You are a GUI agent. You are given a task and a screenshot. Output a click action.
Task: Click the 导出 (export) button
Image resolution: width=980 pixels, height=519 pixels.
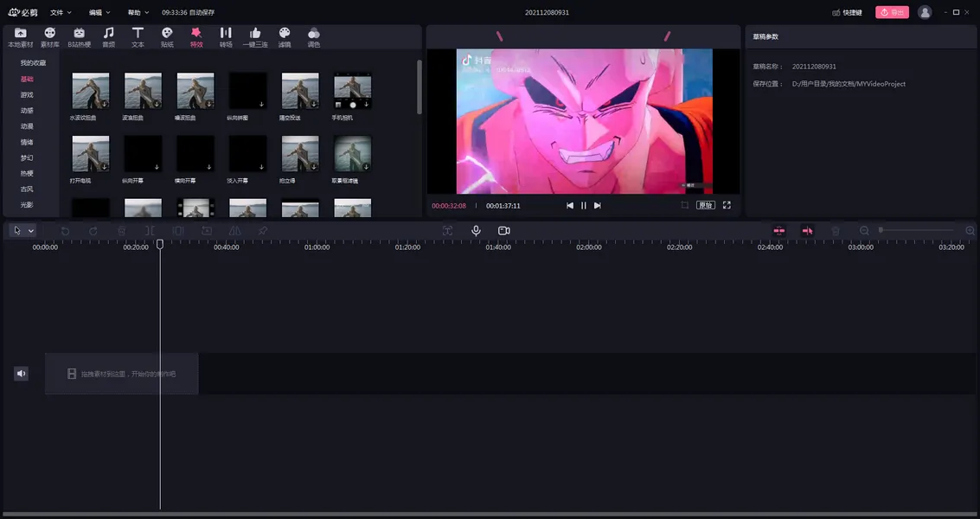pos(892,12)
